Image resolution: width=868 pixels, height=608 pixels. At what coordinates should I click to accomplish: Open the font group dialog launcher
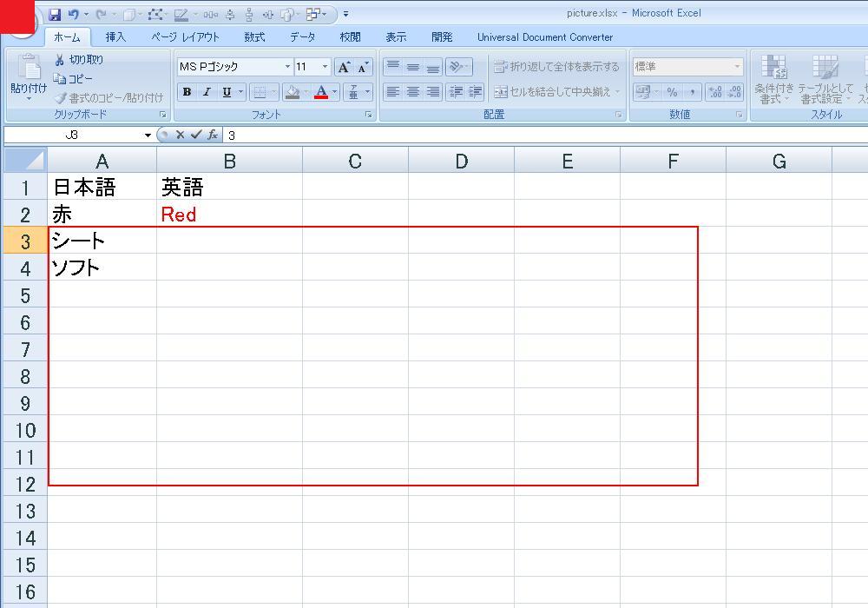coord(368,115)
